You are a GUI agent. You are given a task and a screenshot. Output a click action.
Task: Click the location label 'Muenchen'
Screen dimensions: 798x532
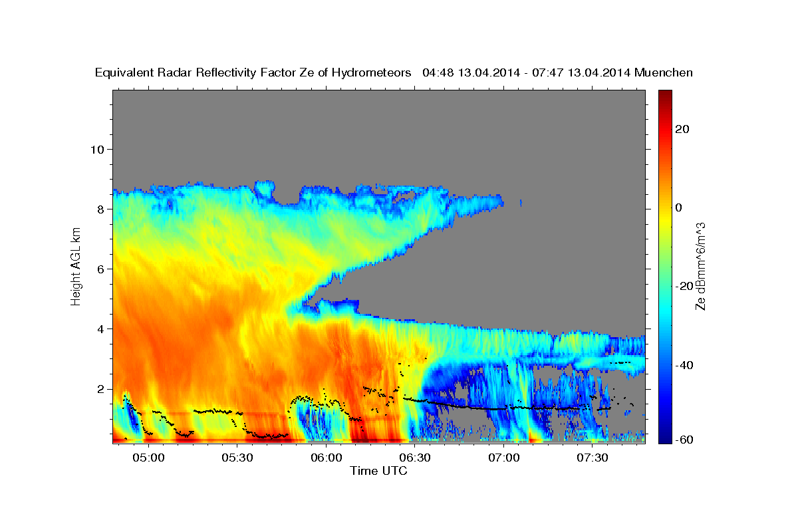point(664,73)
